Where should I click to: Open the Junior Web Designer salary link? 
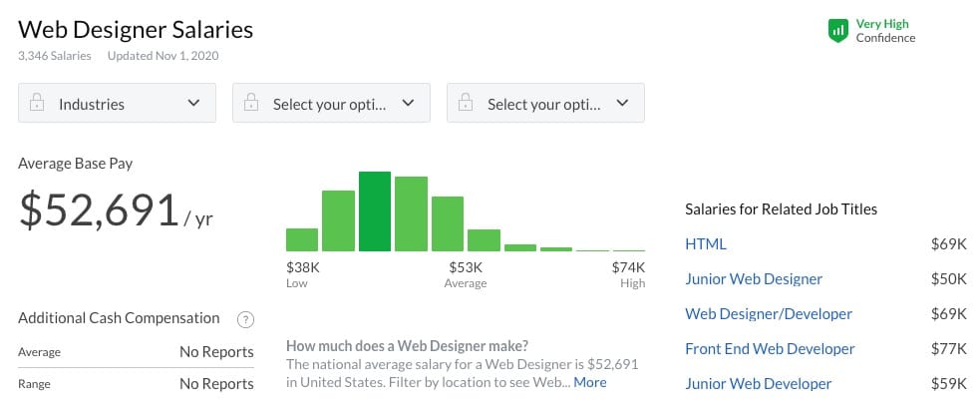point(754,278)
